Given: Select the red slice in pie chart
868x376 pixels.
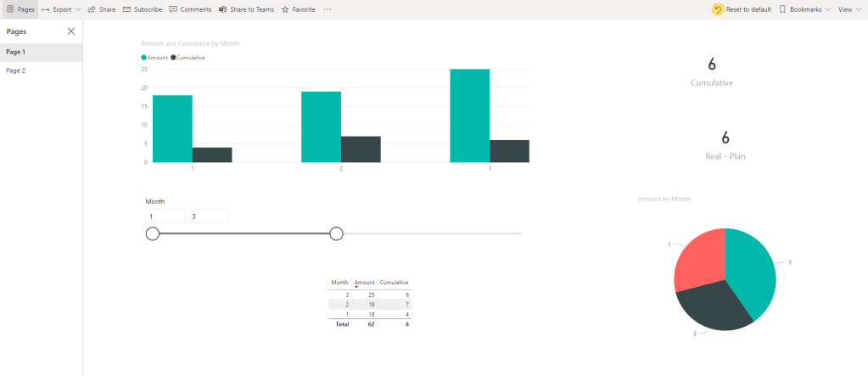Looking at the screenshot, I should click(x=697, y=264).
